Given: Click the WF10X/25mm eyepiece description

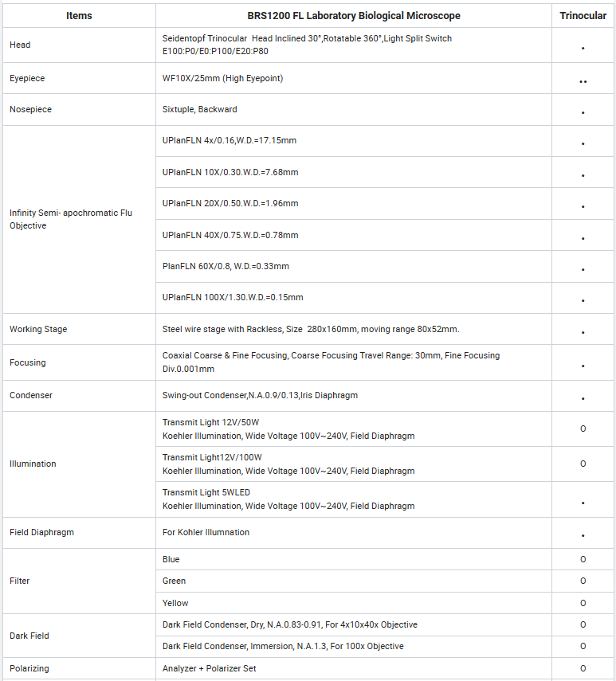Looking at the screenshot, I should 222,78.
